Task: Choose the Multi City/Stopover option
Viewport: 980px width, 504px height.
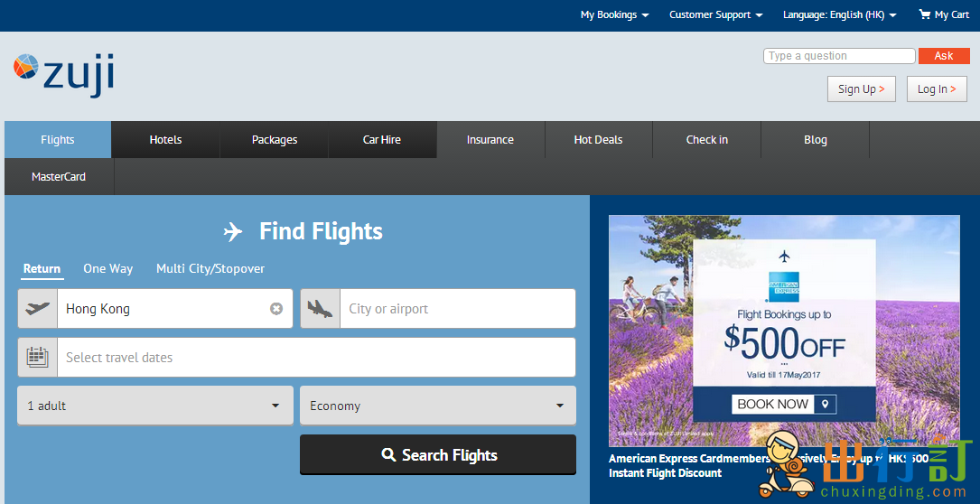Action: (x=210, y=269)
